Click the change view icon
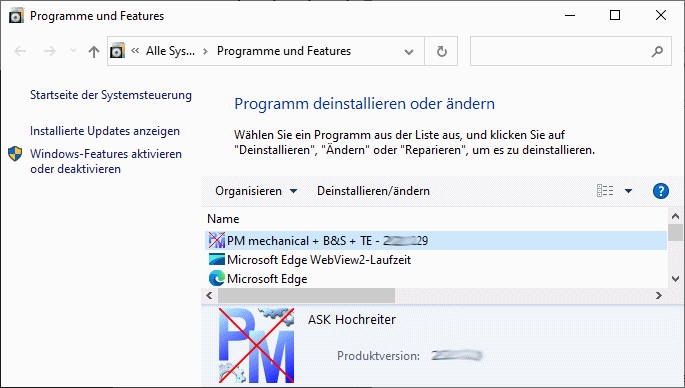Image resolution: width=685 pixels, height=388 pixels. tap(605, 191)
